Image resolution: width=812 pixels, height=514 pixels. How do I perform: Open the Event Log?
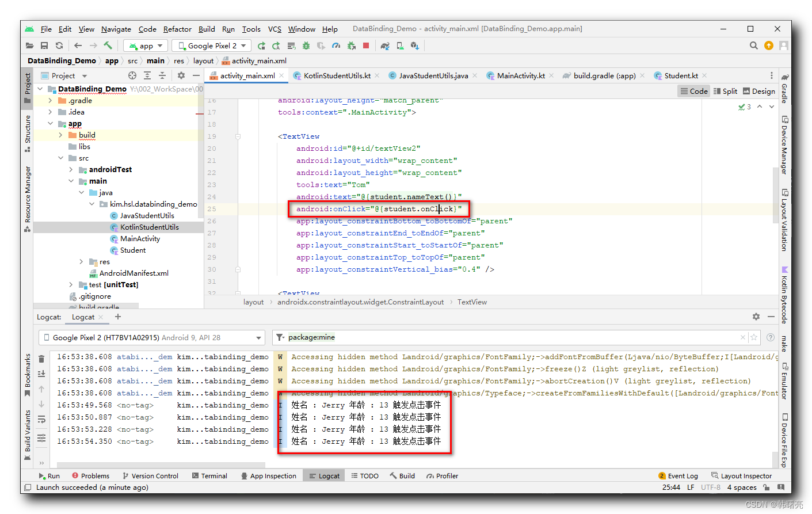point(678,476)
